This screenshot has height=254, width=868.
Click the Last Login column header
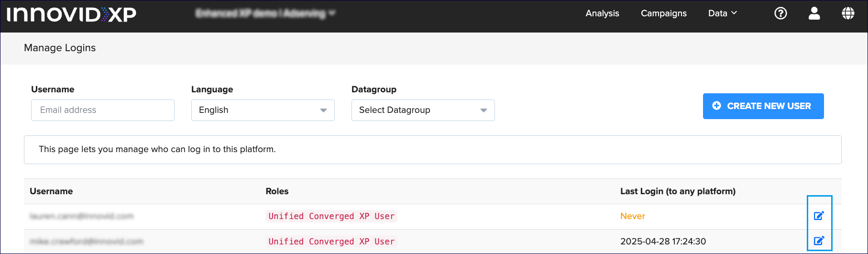(x=678, y=191)
